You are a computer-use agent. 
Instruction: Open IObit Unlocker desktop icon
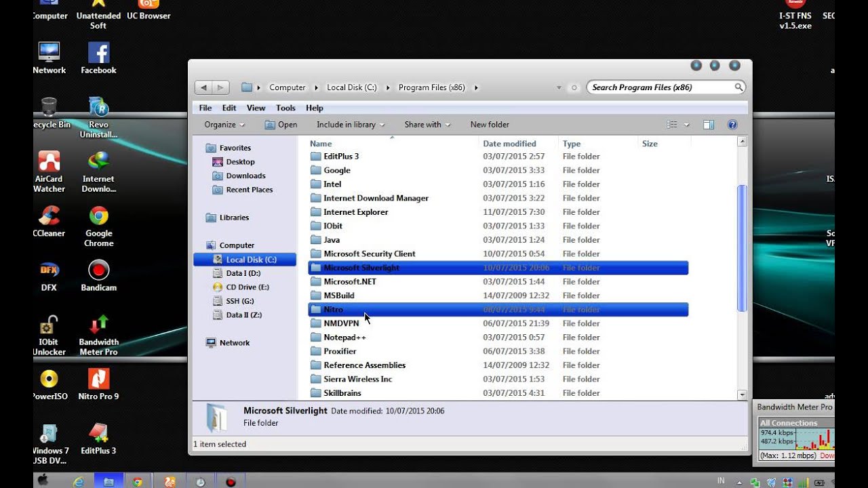49,334
